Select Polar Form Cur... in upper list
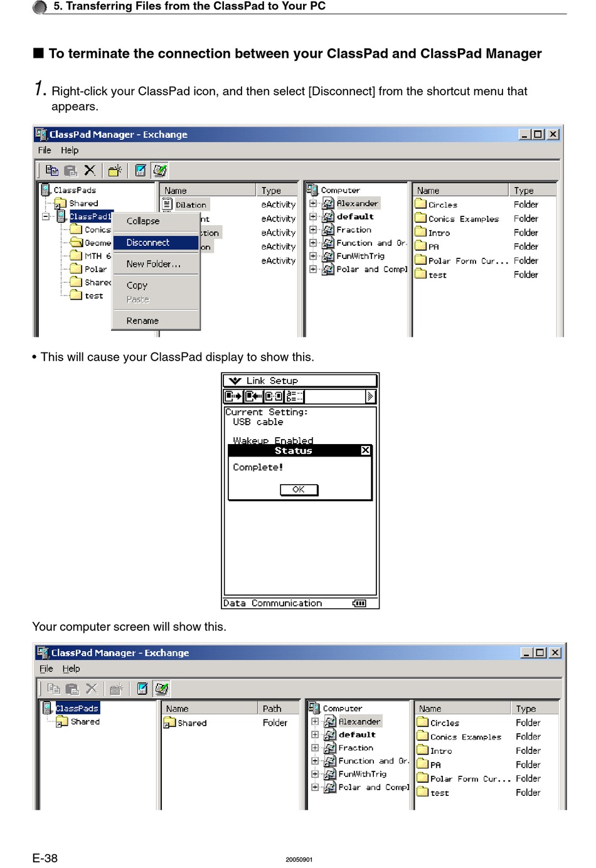 (468, 261)
